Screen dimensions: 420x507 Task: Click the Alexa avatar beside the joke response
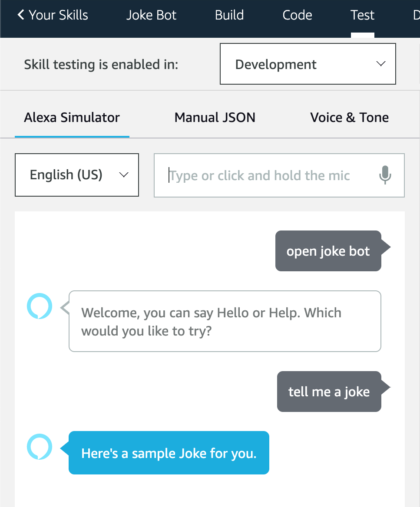coord(39,447)
